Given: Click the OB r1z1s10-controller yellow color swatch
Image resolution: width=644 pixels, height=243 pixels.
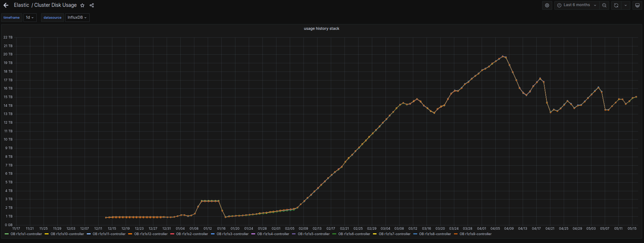Looking at the screenshot, I should click(46, 234).
